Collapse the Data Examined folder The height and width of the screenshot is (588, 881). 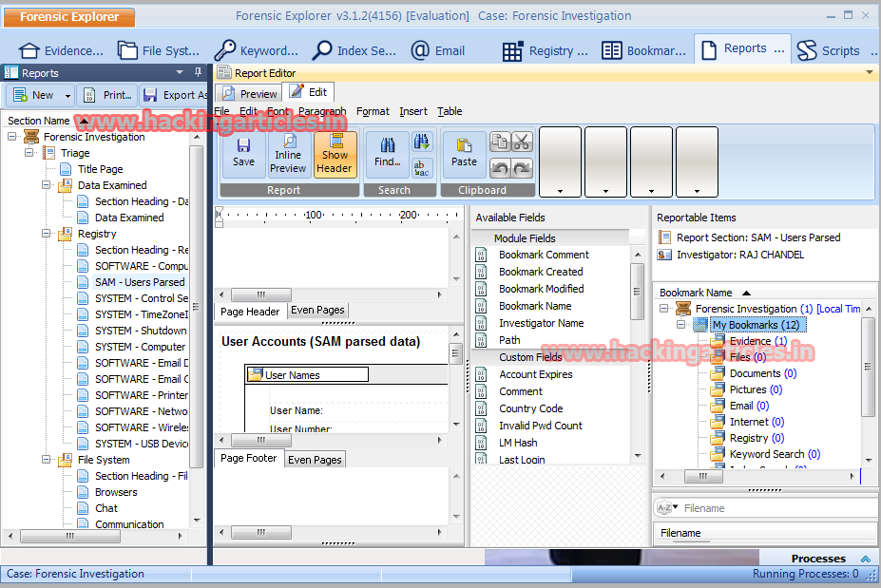tap(46, 185)
